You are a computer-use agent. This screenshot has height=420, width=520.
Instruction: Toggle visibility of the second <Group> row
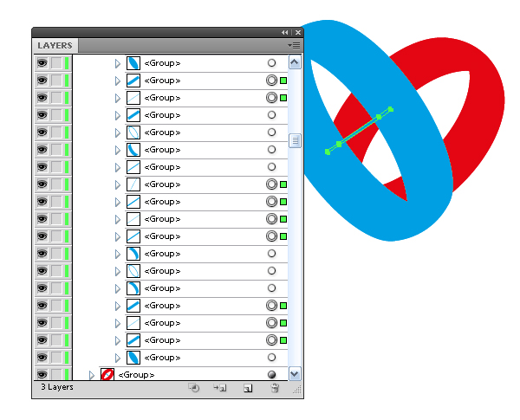point(42,81)
